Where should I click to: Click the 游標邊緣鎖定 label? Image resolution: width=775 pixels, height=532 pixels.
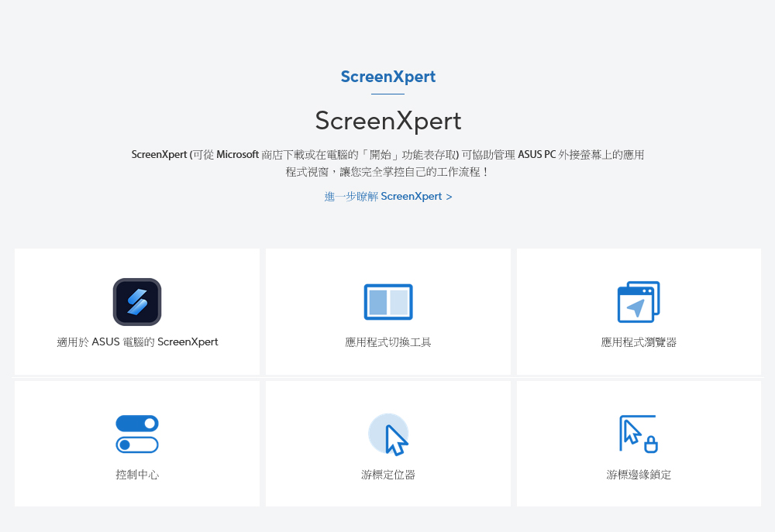(639, 475)
